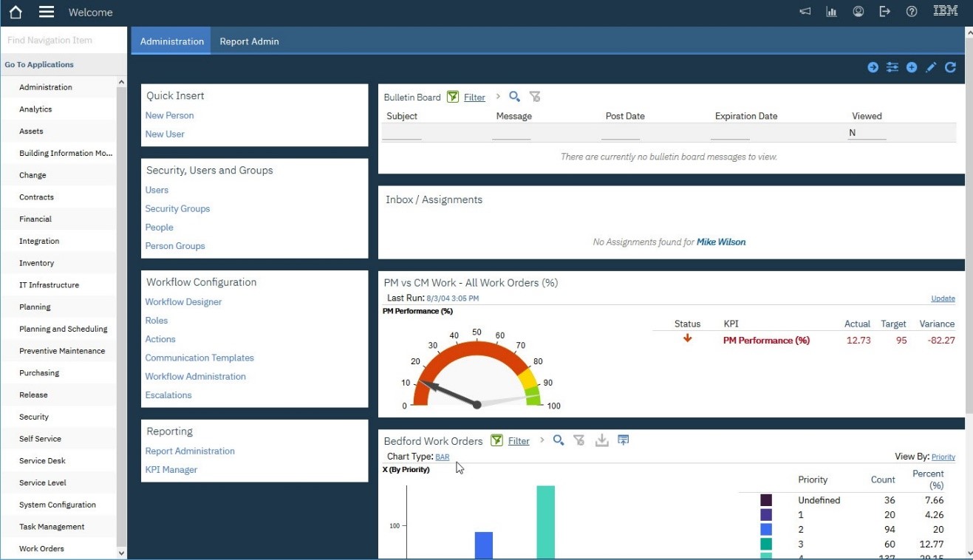This screenshot has height=560, width=973.
Task: Open Bedford Work Orders result set icon
Action: (x=624, y=440)
